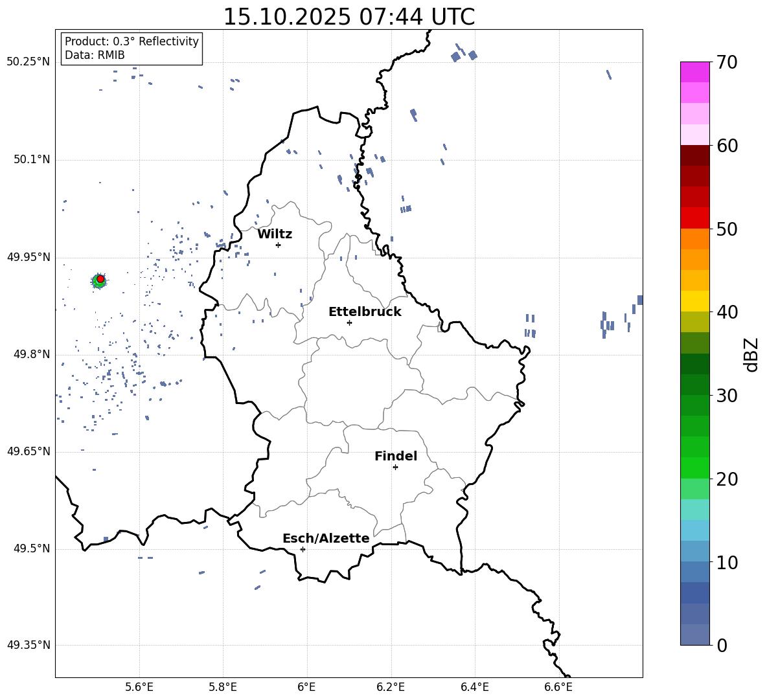Click the Product: 0.3° Reflectivity label
767x700 pixels.
pos(132,41)
